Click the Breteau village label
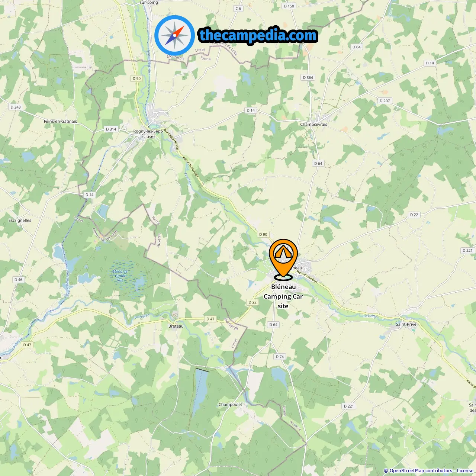 176,326
